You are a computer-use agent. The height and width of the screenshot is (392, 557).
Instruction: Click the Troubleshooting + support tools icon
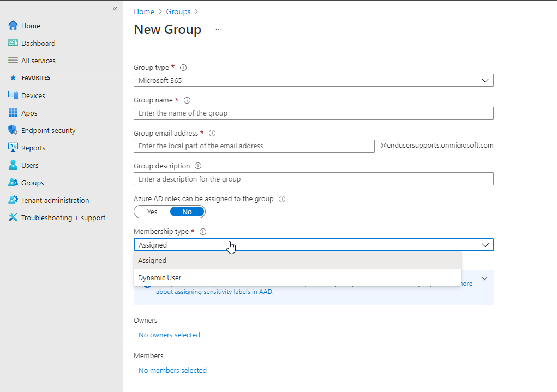(x=13, y=218)
